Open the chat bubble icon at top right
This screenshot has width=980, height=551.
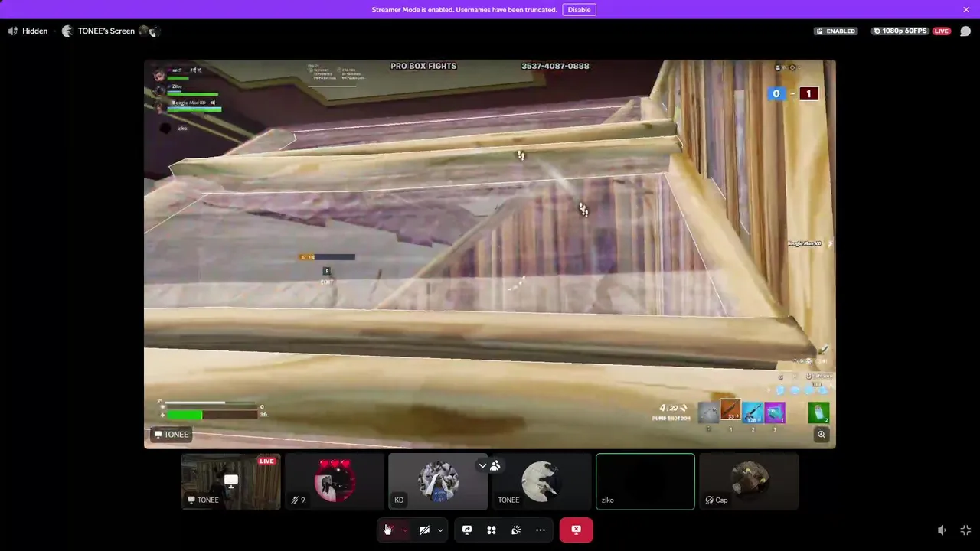pos(965,31)
